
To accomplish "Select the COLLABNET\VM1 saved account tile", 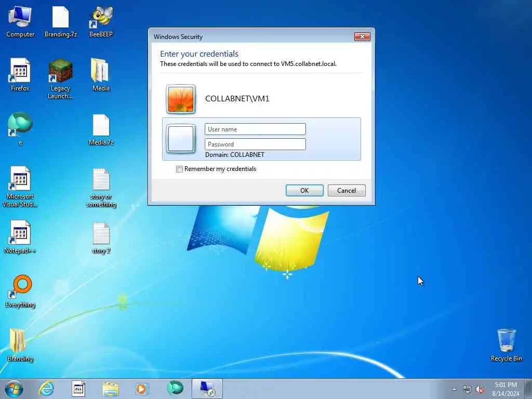I will (x=261, y=99).
